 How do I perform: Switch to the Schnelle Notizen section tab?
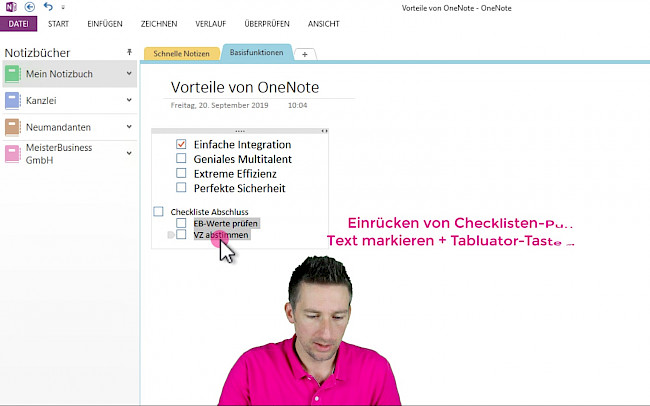(x=181, y=53)
